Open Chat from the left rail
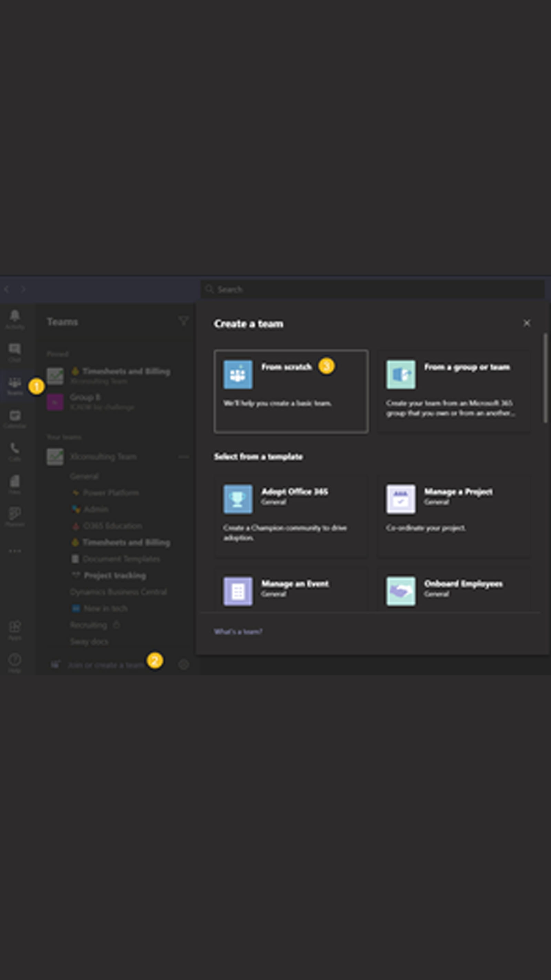 click(x=15, y=351)
